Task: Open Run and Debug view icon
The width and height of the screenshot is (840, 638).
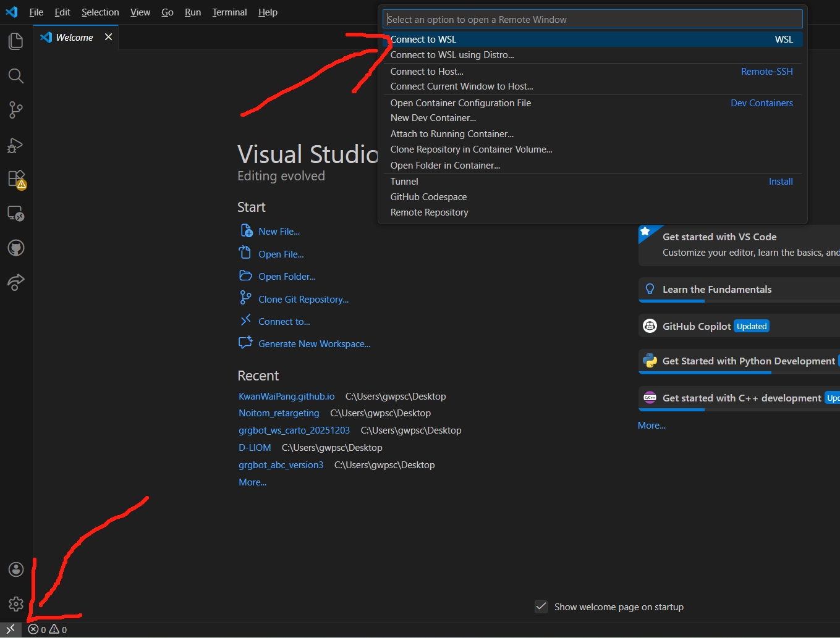Action: tap(16, 146)
